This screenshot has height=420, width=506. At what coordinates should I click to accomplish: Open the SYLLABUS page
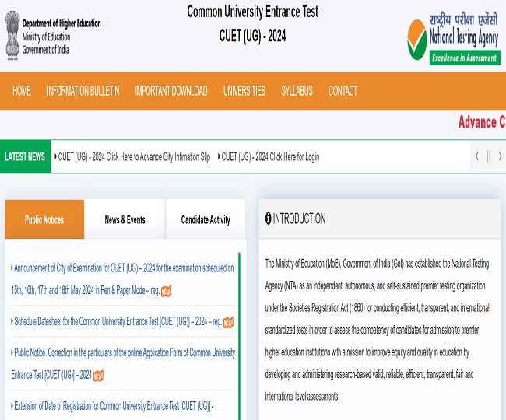(297, 91)
